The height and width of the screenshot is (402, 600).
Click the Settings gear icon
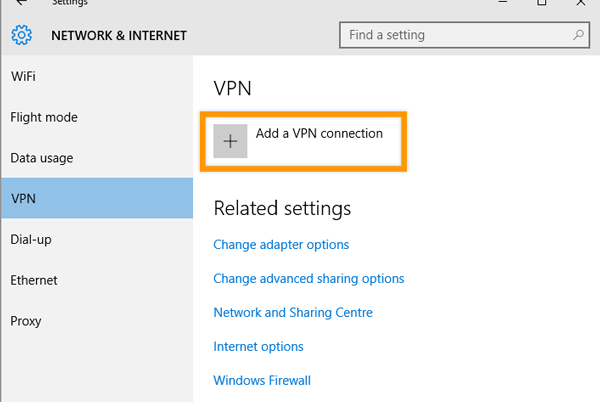point(21,36)
